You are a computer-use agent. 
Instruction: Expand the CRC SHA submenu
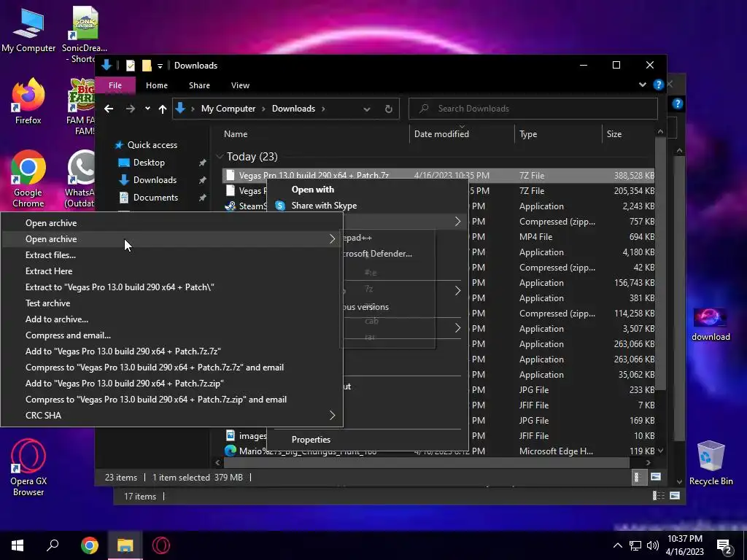(x=171, y=415)
